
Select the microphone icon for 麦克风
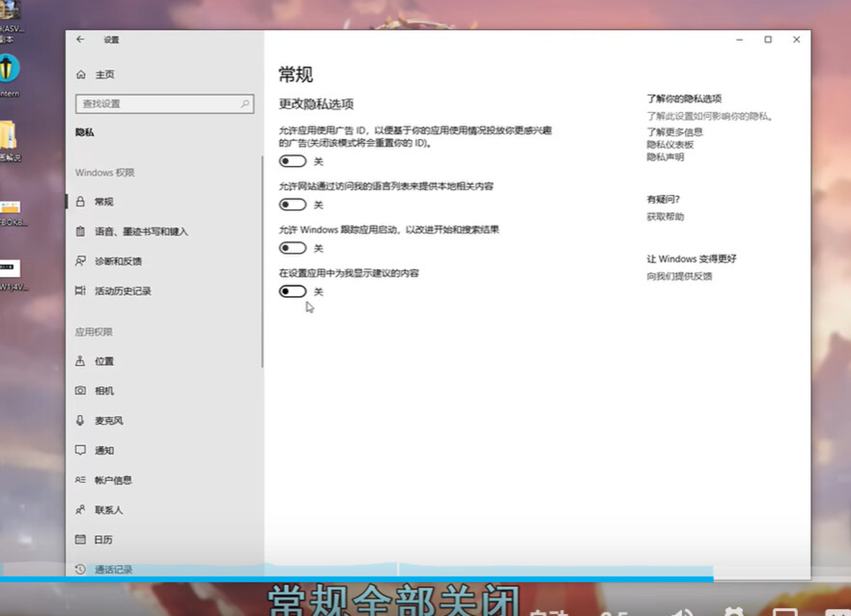80,420
